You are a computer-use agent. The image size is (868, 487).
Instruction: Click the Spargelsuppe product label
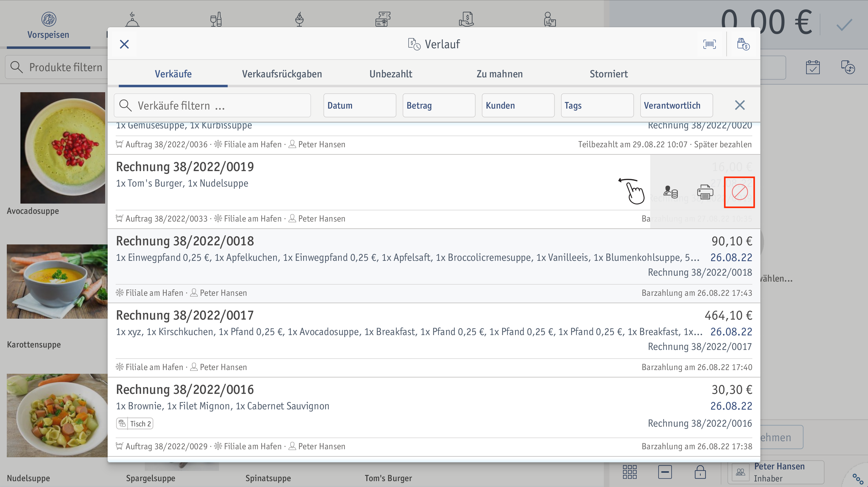click(151, 478)
